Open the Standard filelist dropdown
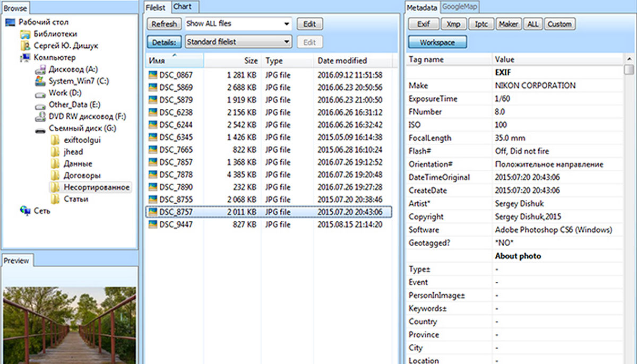 coord(287,42)
